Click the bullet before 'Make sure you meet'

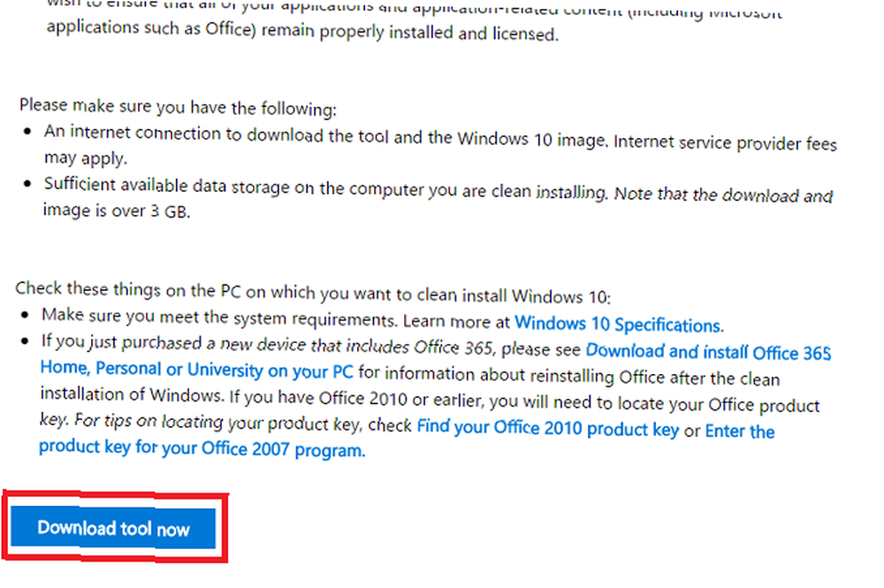tap(24, 315)
